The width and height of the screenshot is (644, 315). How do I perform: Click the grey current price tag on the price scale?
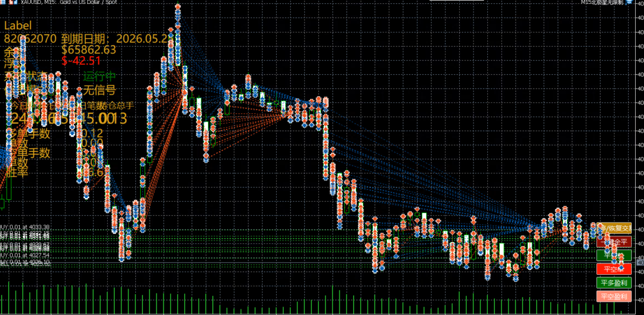pyautogui.click(x=640, y=262)
